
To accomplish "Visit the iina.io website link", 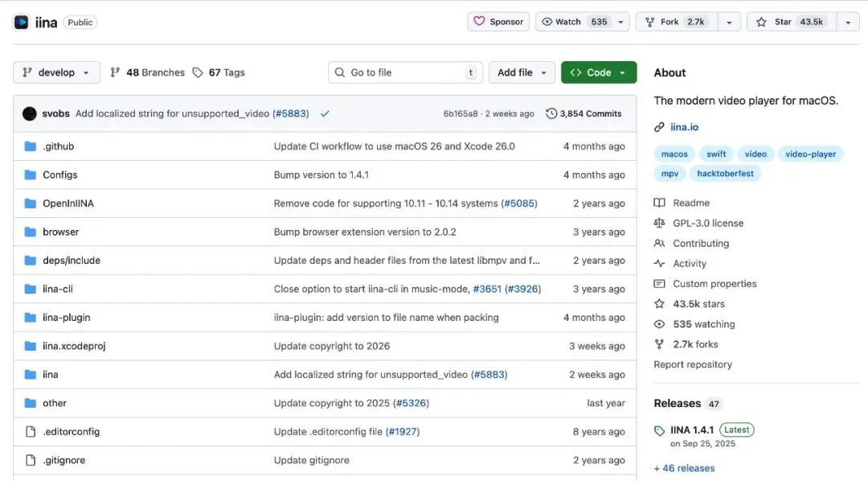I will 684,127.
